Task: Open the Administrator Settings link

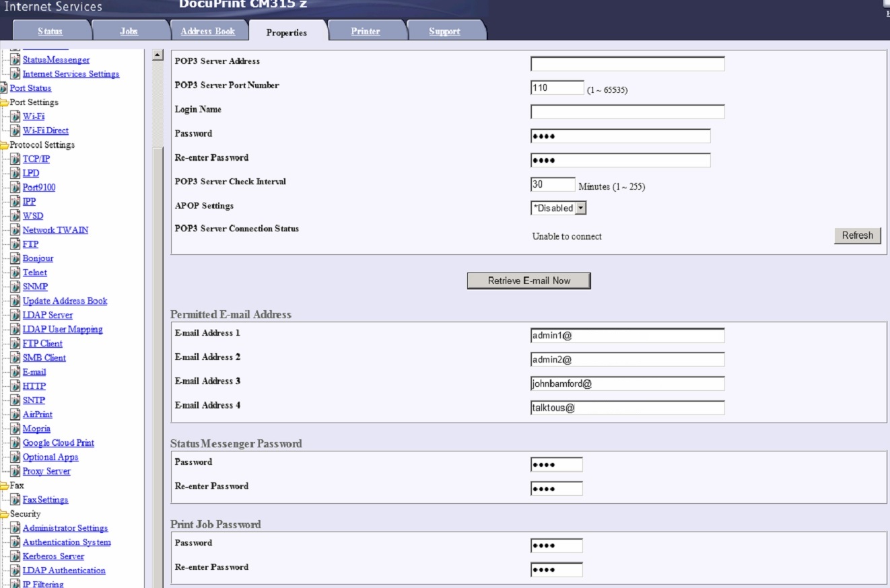Action: tap(65, 528)
